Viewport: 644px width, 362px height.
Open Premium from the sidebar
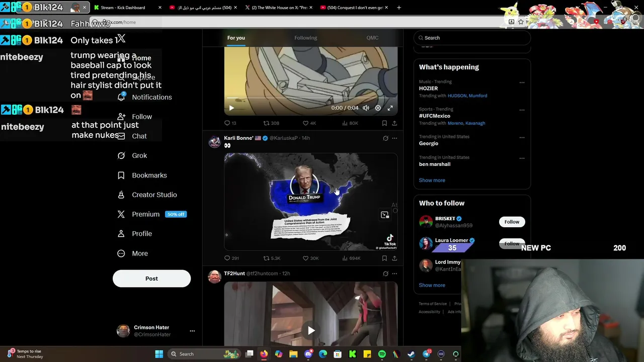(x=151, y=214)
